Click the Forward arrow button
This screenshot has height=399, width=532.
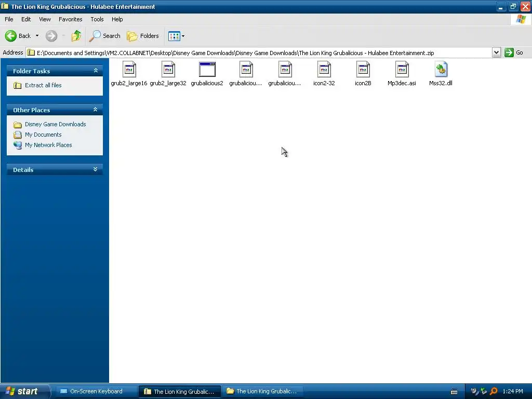click(x=51, y=36)
